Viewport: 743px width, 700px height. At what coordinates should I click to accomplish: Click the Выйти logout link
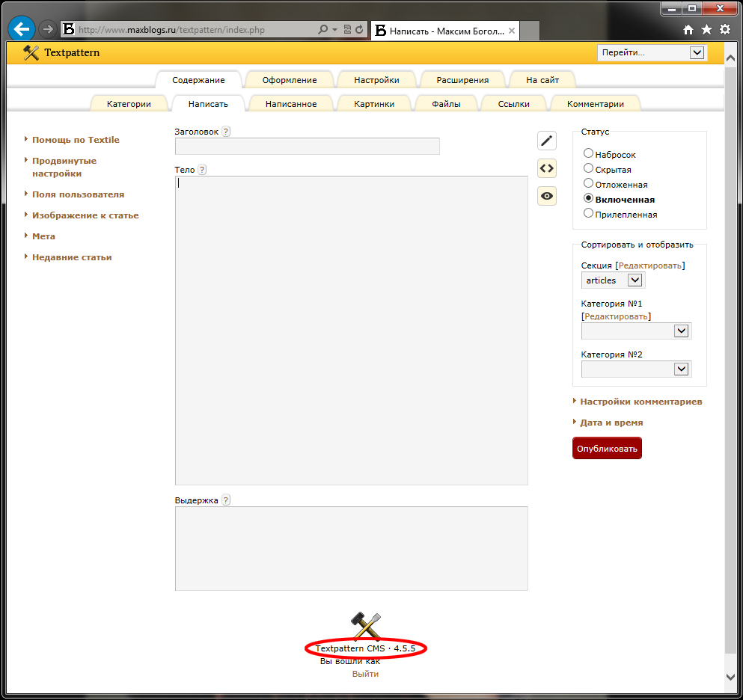tap(365, 674)
